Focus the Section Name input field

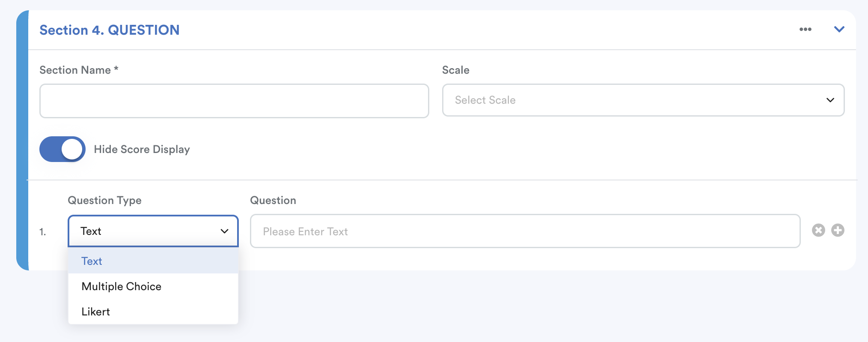click(x=234, y=101)
